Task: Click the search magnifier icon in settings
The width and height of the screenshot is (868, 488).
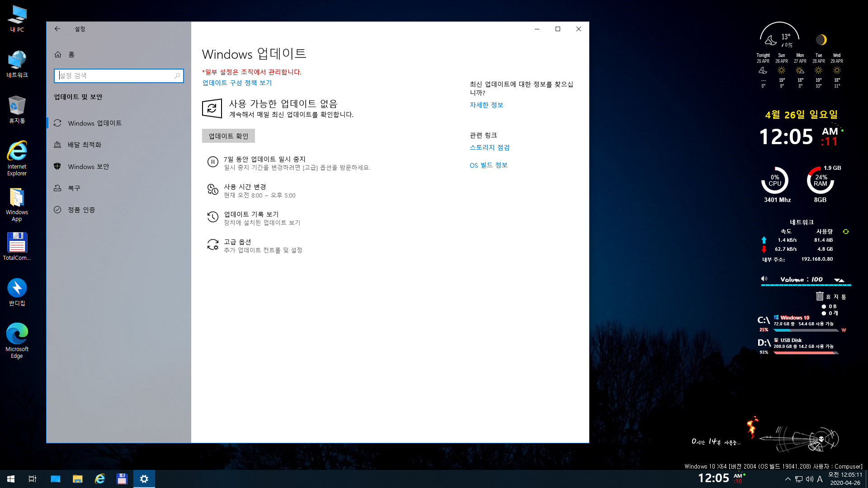Action: pyautogui.click(x=177, y=75)
